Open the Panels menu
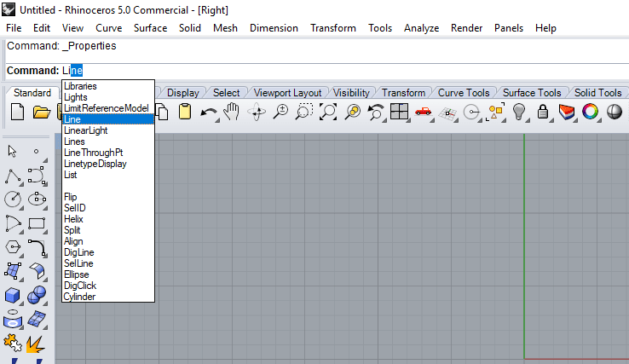 (x=509, y=28)
